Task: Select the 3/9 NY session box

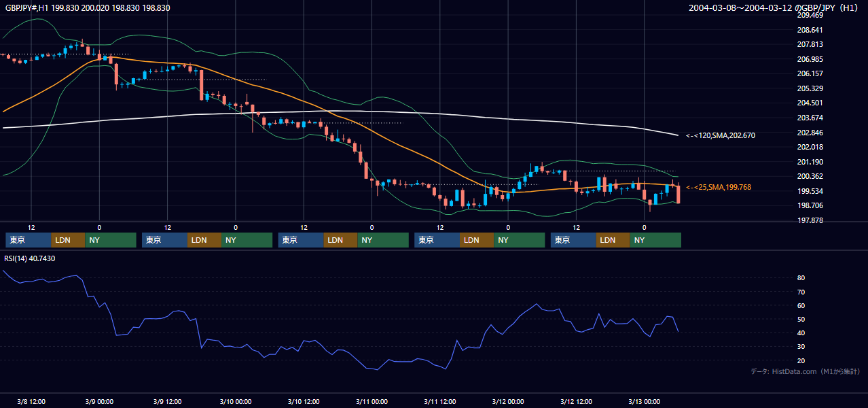Action: (x=247, y=240)
